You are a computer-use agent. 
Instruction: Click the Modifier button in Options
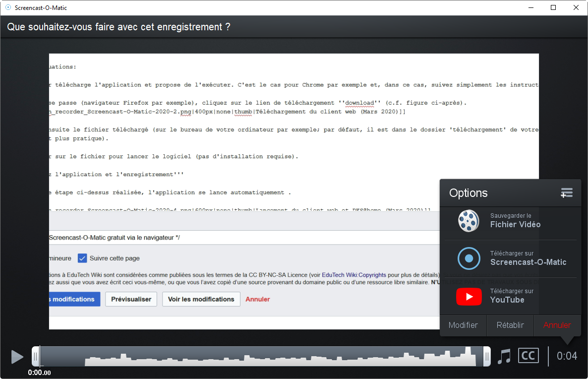[x=463, y=325]
